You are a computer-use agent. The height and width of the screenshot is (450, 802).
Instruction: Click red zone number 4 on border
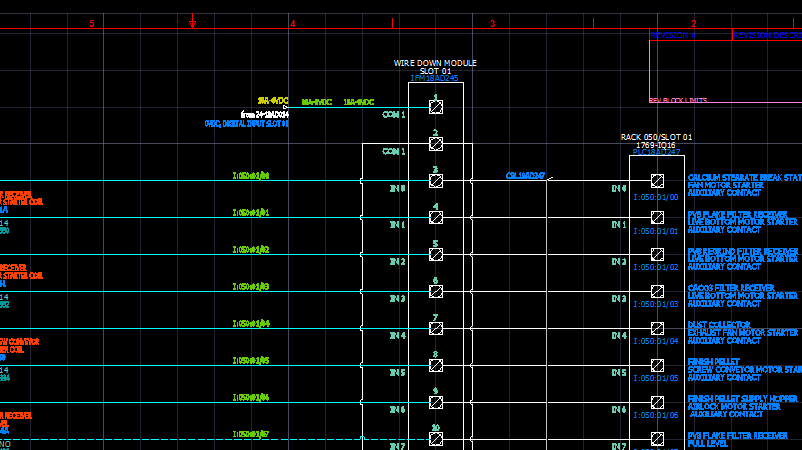(293, 24)
